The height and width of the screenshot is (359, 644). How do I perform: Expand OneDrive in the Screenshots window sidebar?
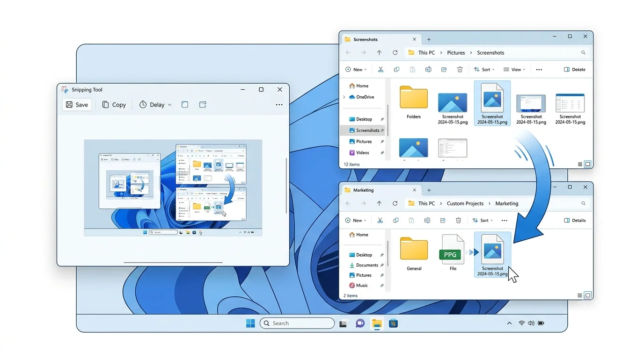click(344, 97)
